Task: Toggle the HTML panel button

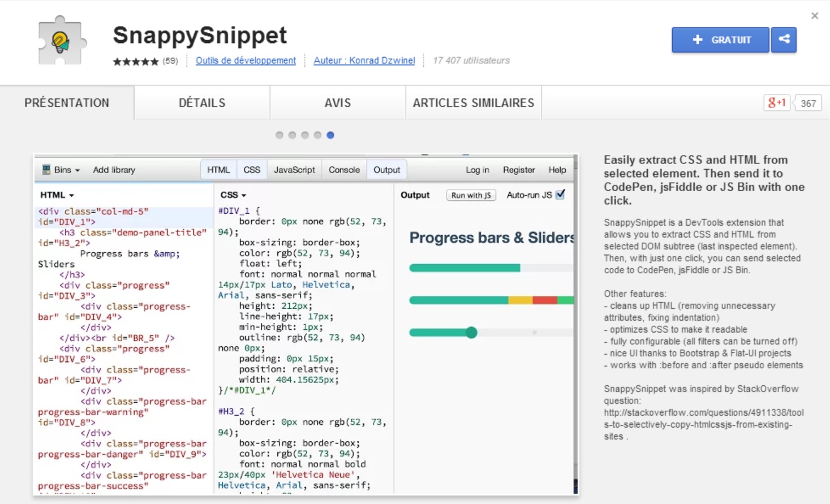Action: [218, 170]
